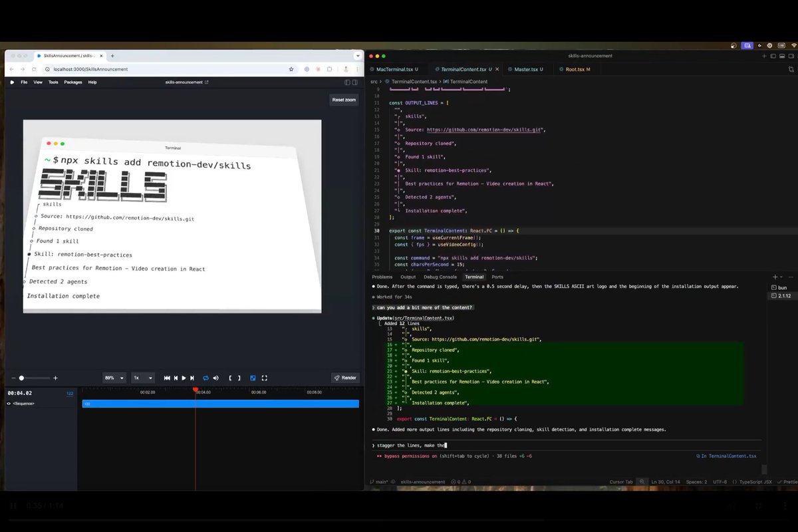Click the terminal prompt input line
Image resolution: width=798 pixels, height=532 pixels.
565,445
